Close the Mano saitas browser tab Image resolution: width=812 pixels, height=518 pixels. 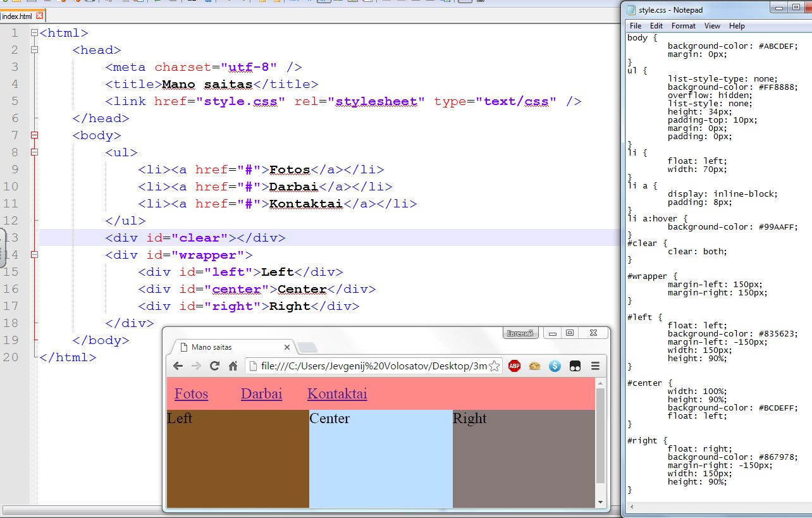(x=286, y=347)
